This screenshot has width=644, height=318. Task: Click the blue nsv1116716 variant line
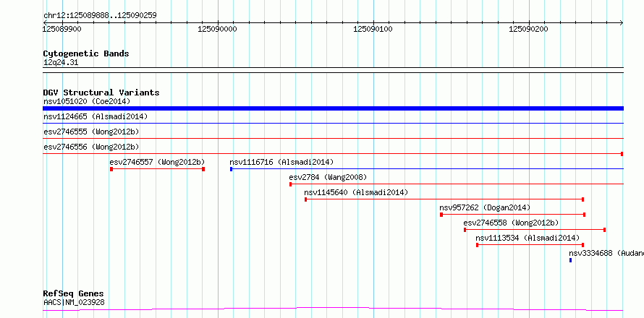pyautogui.click(x=427, y=169)
